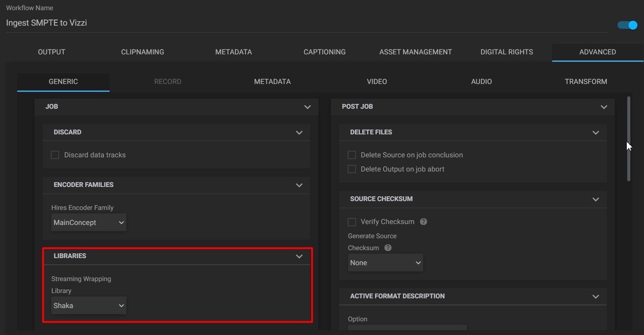The height and width of the screenshot is (335, 644).
Task: Check Delete Output on job abort
Action: point(352,169)
